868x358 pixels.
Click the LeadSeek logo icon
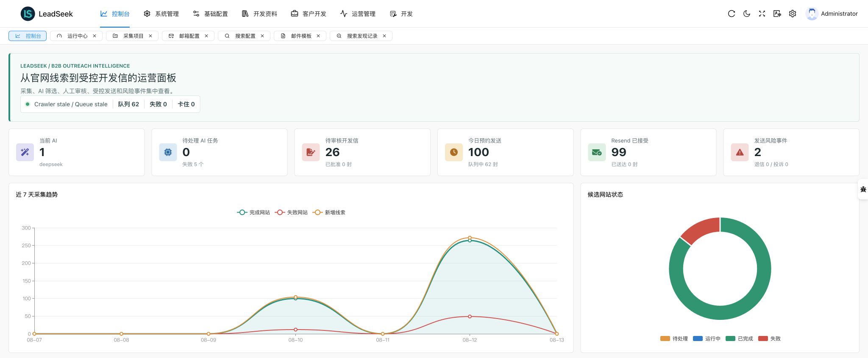(28, 14)
